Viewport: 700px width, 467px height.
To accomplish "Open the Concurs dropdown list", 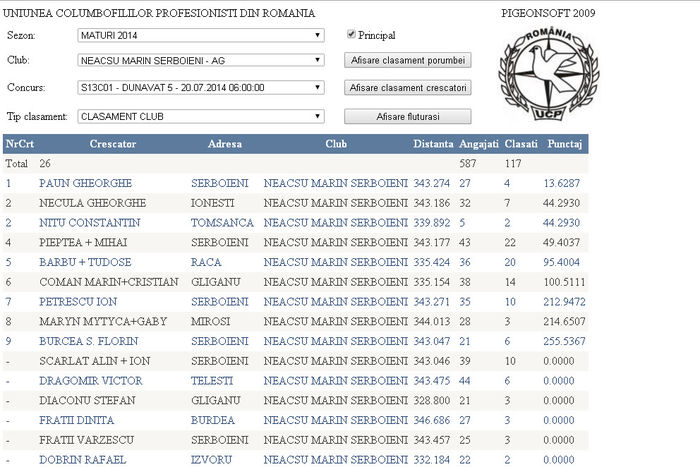I will [x=201, y=88].
